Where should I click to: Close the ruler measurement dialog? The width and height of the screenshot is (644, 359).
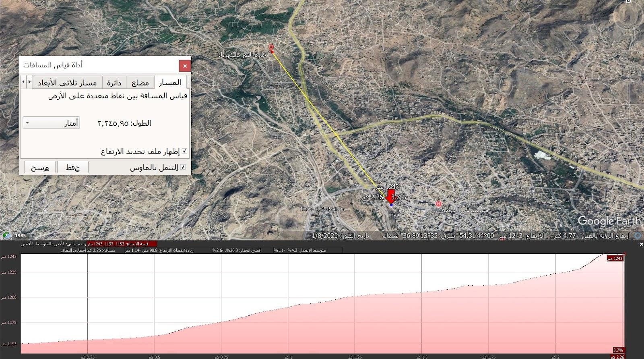[x=185, y=66]
